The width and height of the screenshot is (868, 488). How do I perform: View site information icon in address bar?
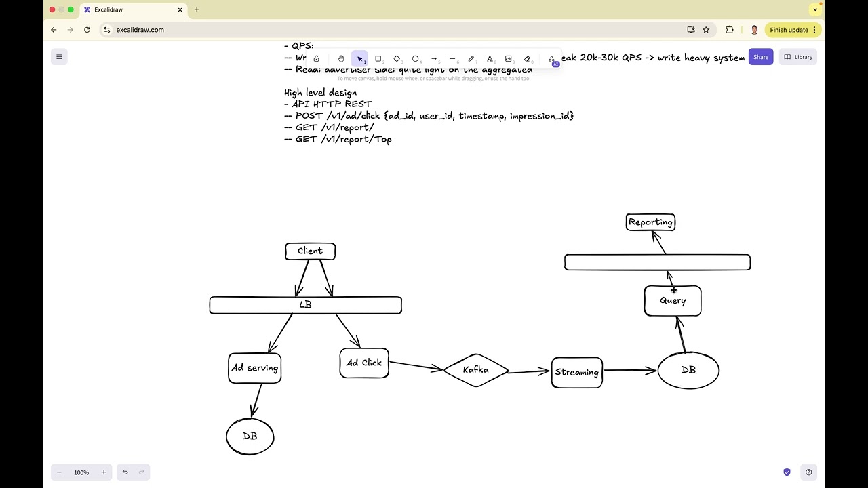pos(107,30)
